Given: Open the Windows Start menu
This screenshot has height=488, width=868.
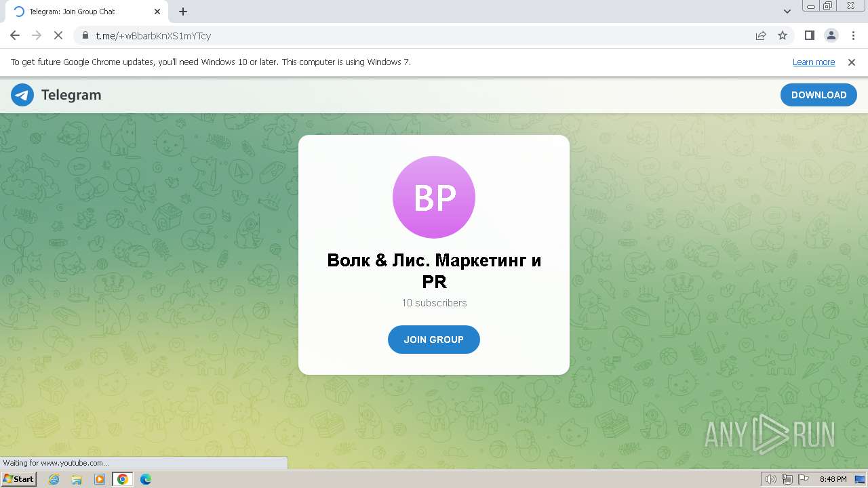Looking at the screenshot, I should (x=18, y=479).
